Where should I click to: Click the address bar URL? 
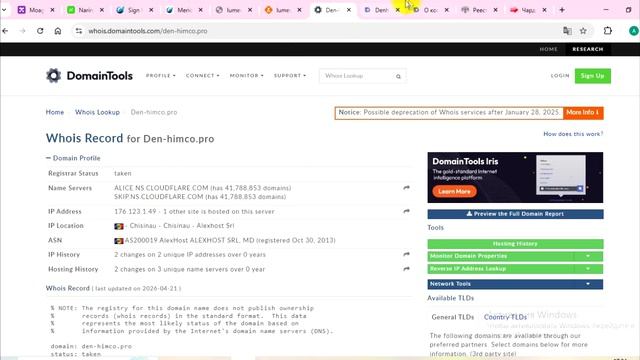coord(148,31)
